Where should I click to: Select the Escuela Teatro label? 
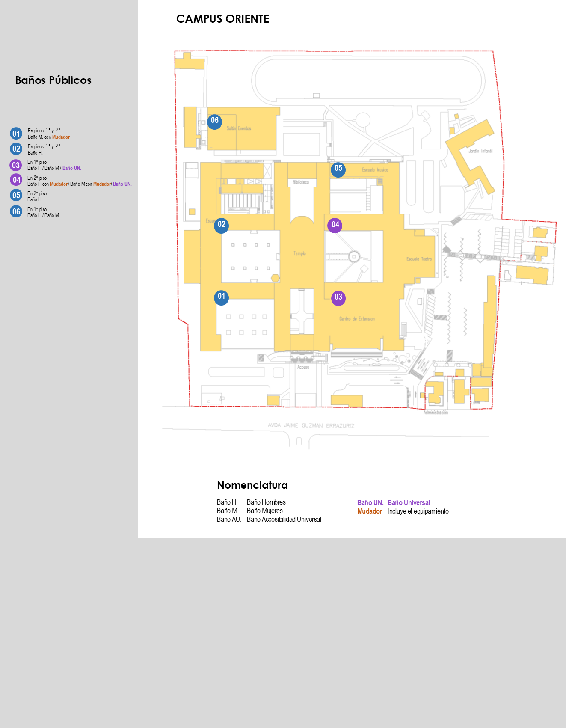click(419, 259)
